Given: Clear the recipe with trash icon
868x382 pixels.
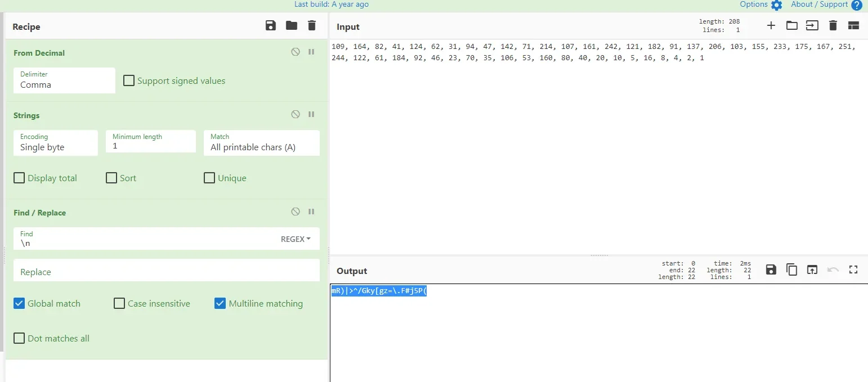Looking at the screenshot, I should click(312, 25).
